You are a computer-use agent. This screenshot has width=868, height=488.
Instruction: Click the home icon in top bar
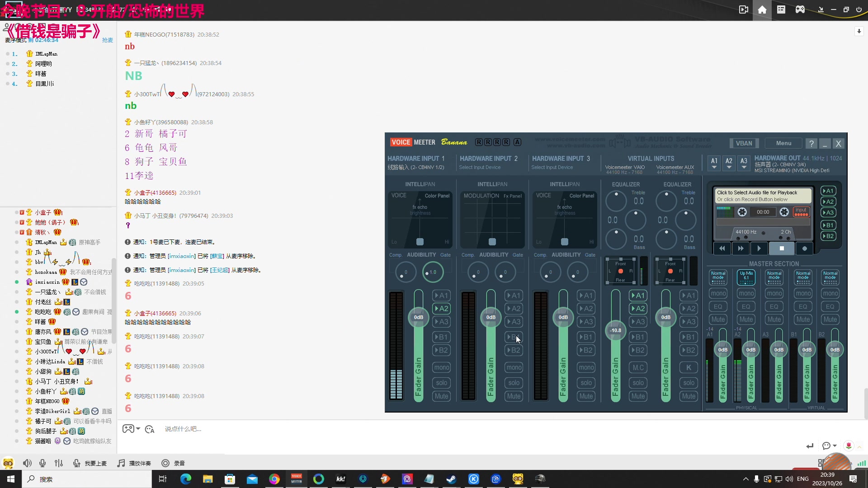(762, 9)
